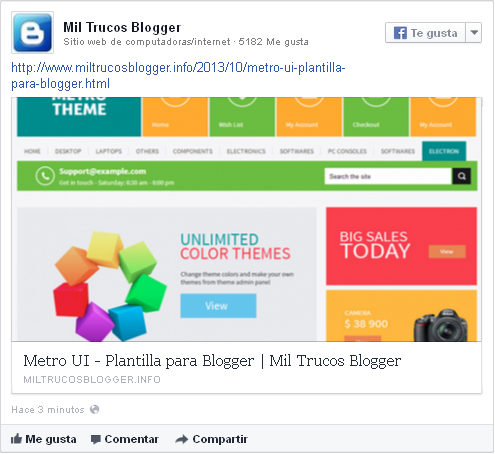
Task: Click the Facebook logo in the Te gusta button
Action: (x=400, y=33)
